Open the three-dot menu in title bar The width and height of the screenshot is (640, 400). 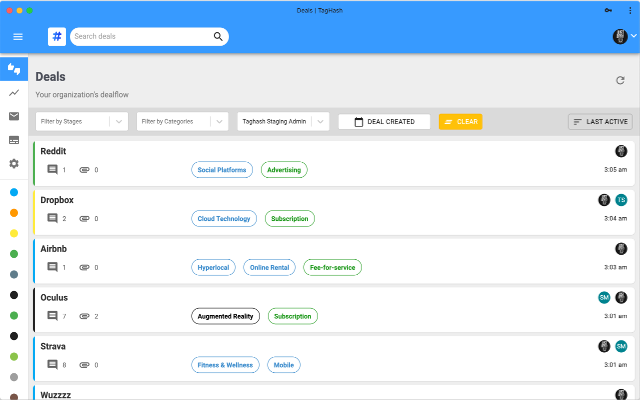tap(630, 11)
